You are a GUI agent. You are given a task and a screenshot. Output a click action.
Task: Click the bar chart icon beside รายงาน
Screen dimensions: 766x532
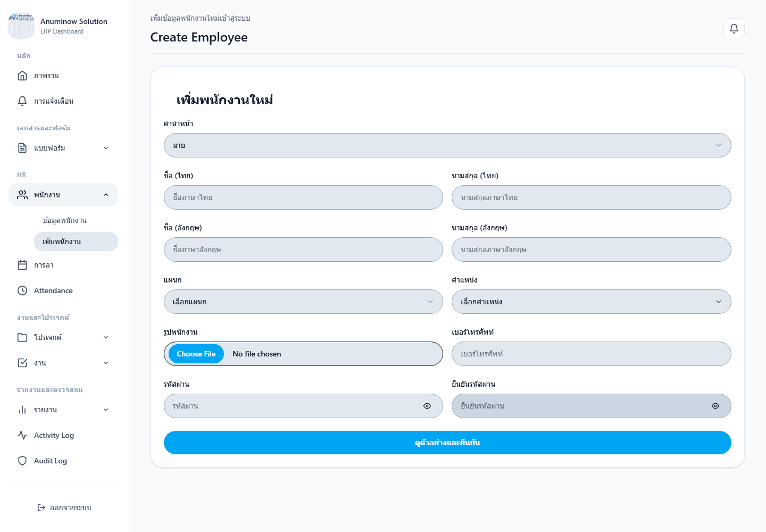coord(22,410)
